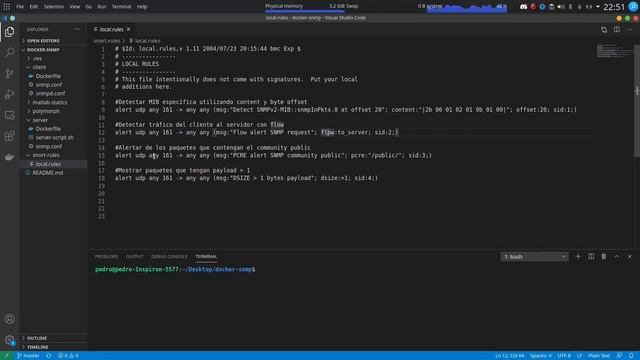The width and height of the screenshot is (640, 360).
Task: Open the Remote Explorer view
Action: click(9, 115)
